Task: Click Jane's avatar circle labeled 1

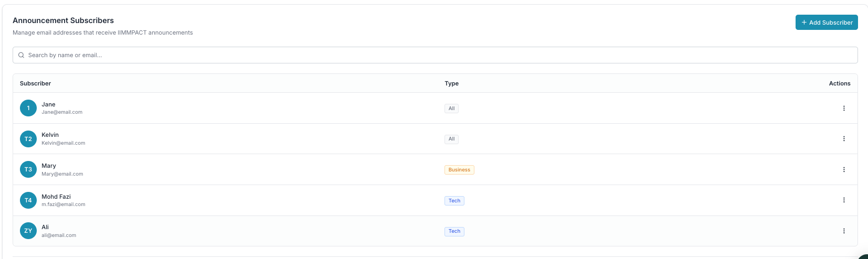Action: click(28, 108)
